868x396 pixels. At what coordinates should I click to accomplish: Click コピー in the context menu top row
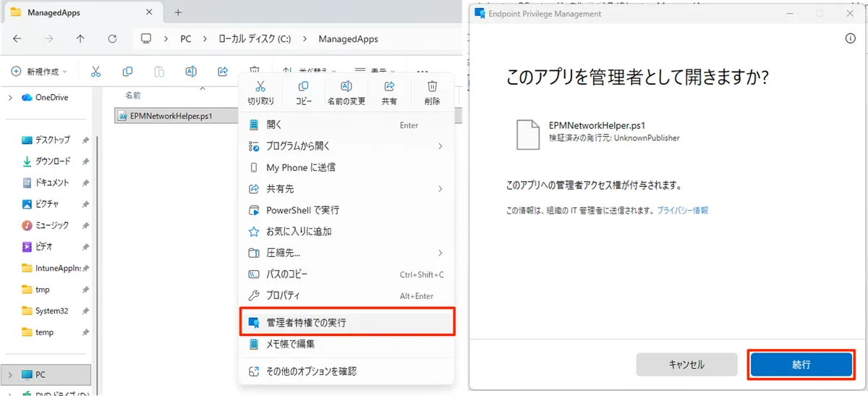[x=304, y=93]
